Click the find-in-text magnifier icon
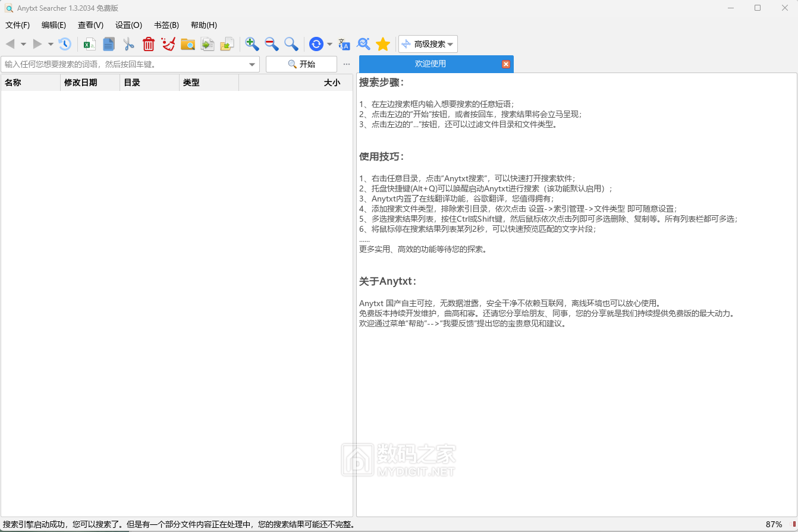798x532 pixels. point(364,44)
